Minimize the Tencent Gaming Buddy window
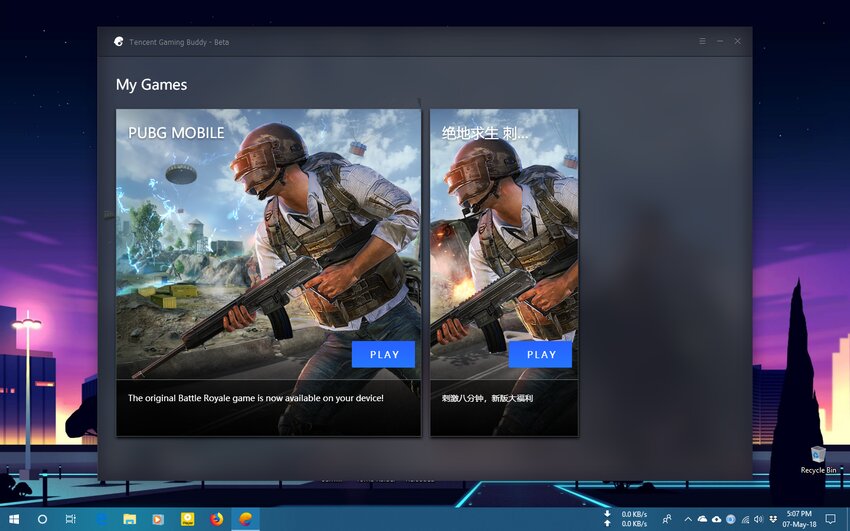 [x=720, y=41]
